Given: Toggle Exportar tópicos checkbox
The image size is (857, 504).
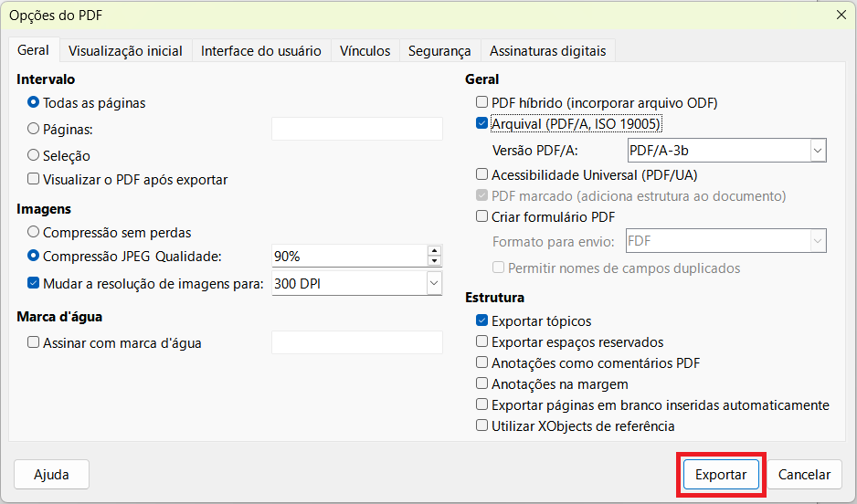Looking at the screenshot, I should [x=482, y=321].
